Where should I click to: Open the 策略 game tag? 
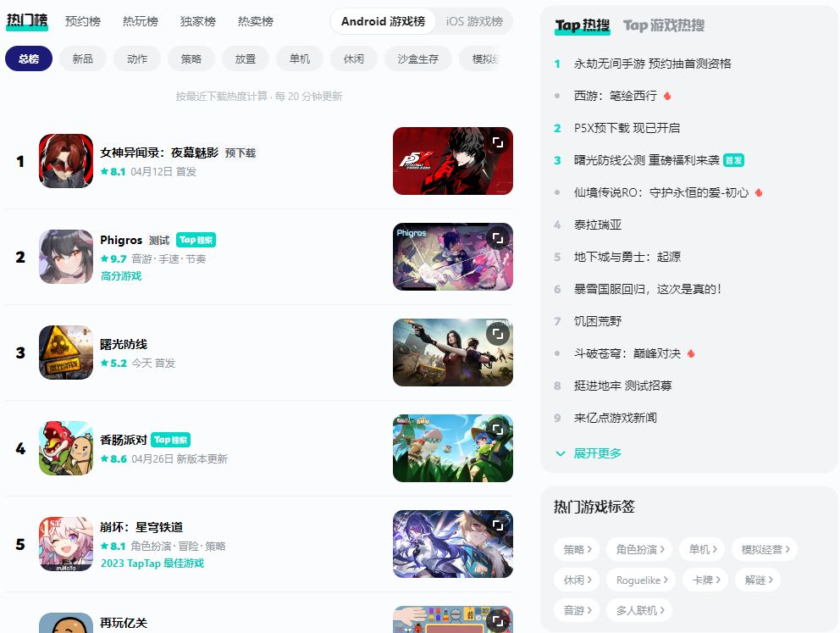click(577, 549)
